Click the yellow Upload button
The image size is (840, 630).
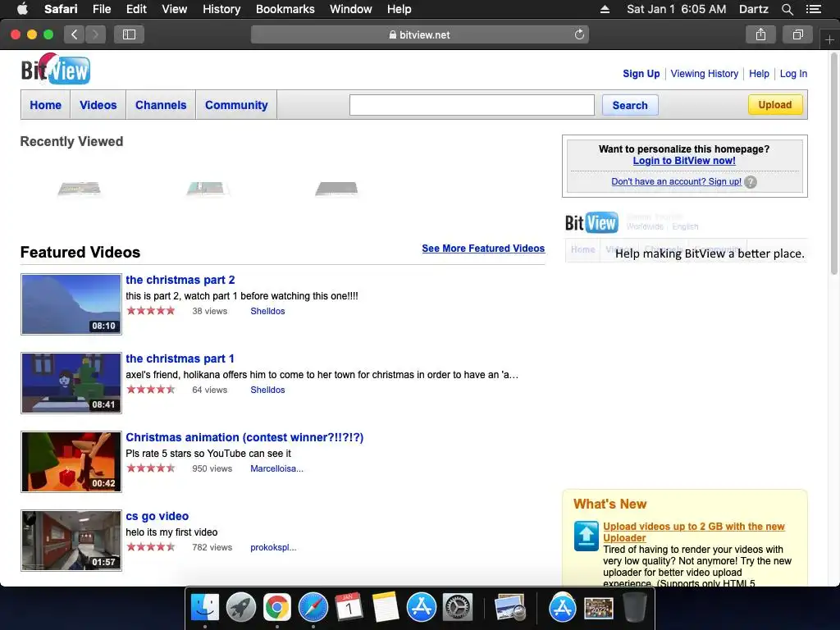[x=775, y=104]
